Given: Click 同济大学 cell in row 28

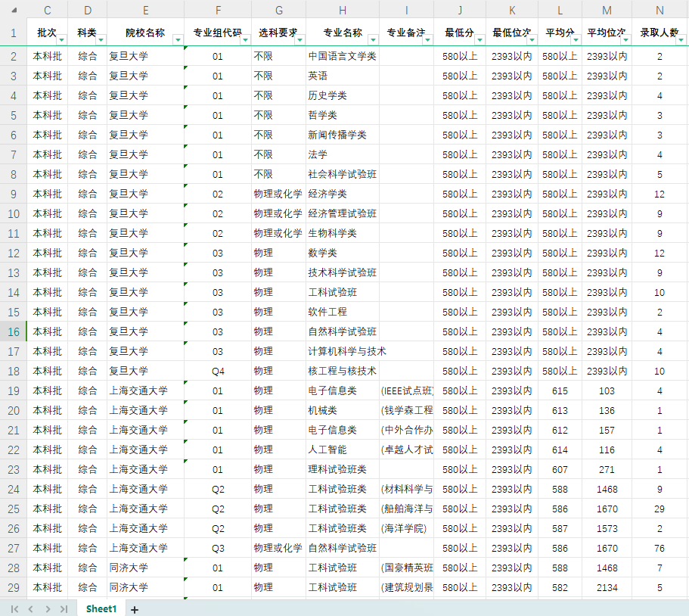Looking at the screenshot, I should [145, 568].
